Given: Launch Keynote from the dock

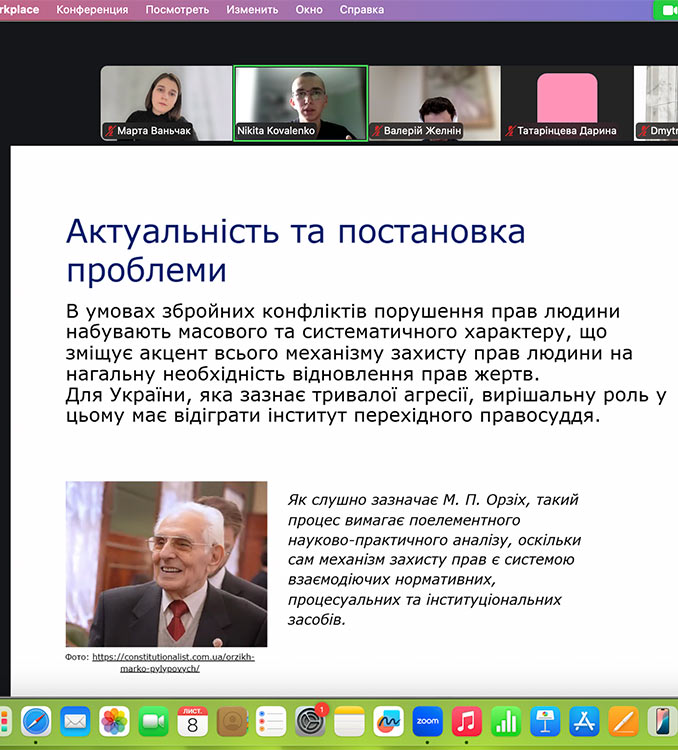Looking at the screenshot, I should (545, 720).
